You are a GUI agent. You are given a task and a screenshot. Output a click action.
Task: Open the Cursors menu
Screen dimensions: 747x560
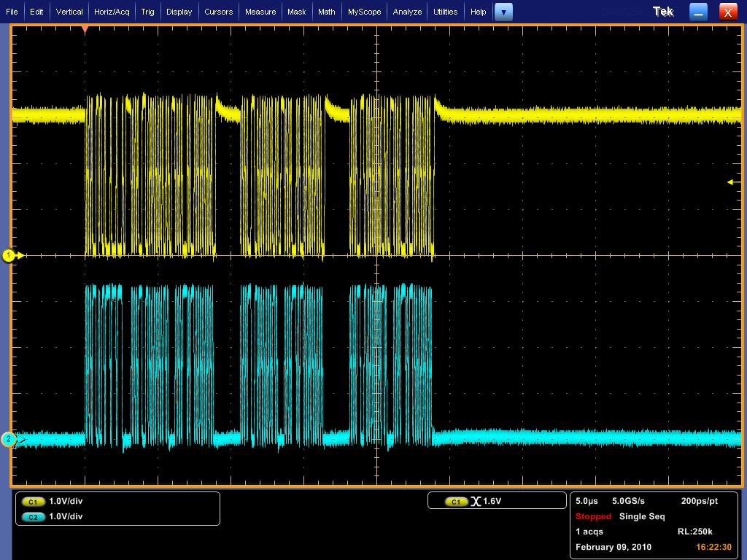pyautogui.click(x=218, y=12)
